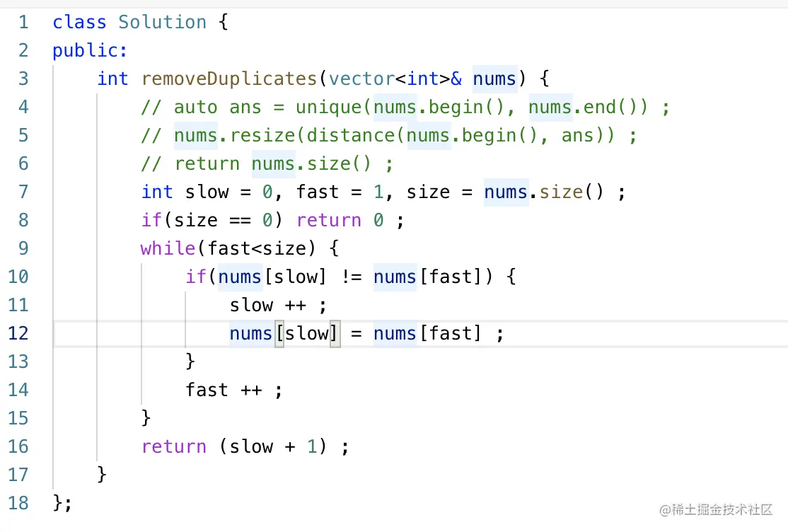The width and height of the screenshot is (788, 532).
Task: Click closing brace on line 13
Action: coord(190,361)
